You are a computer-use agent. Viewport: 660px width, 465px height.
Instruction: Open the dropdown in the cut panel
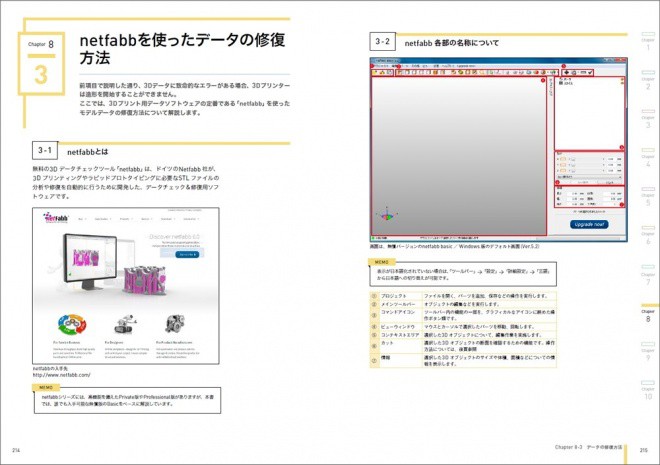589,177
